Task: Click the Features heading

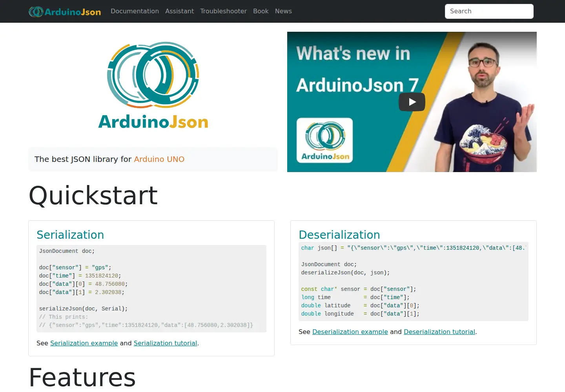Action: coord(82,377)
